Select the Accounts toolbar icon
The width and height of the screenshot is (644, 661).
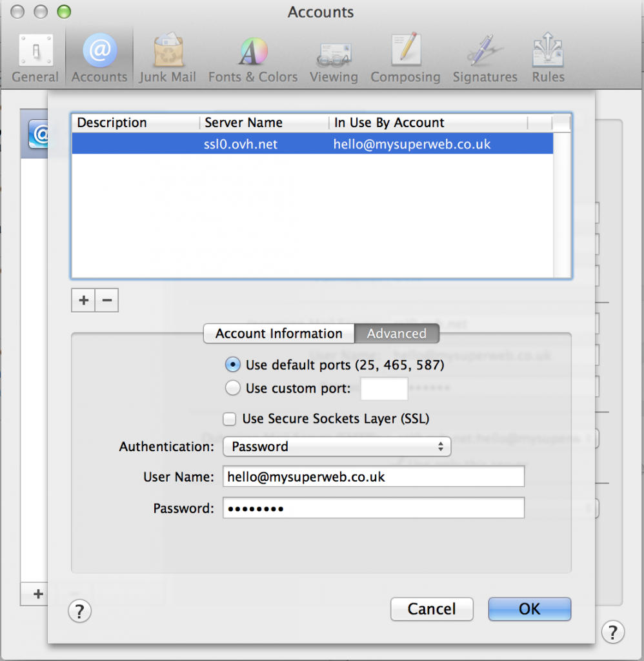[x=99, y=57]
